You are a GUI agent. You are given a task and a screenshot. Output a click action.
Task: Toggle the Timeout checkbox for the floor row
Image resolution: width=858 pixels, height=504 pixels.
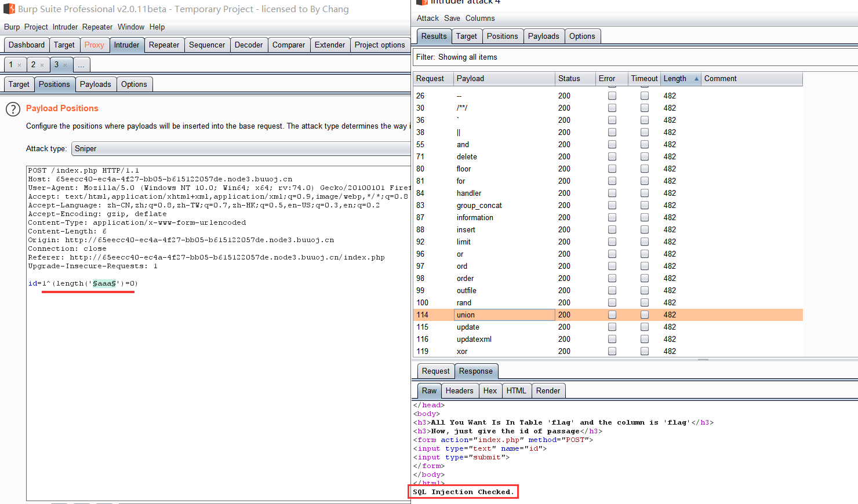click(x=645, y=169)
